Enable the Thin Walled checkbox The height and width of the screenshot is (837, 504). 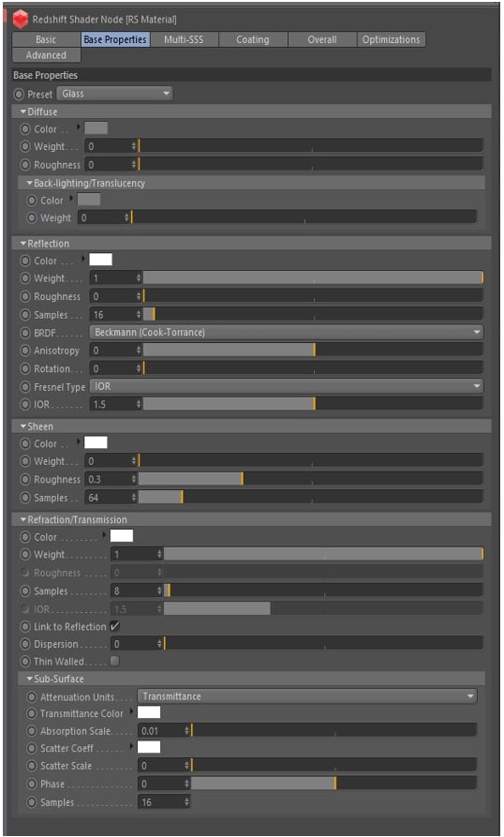click(114, 662)
